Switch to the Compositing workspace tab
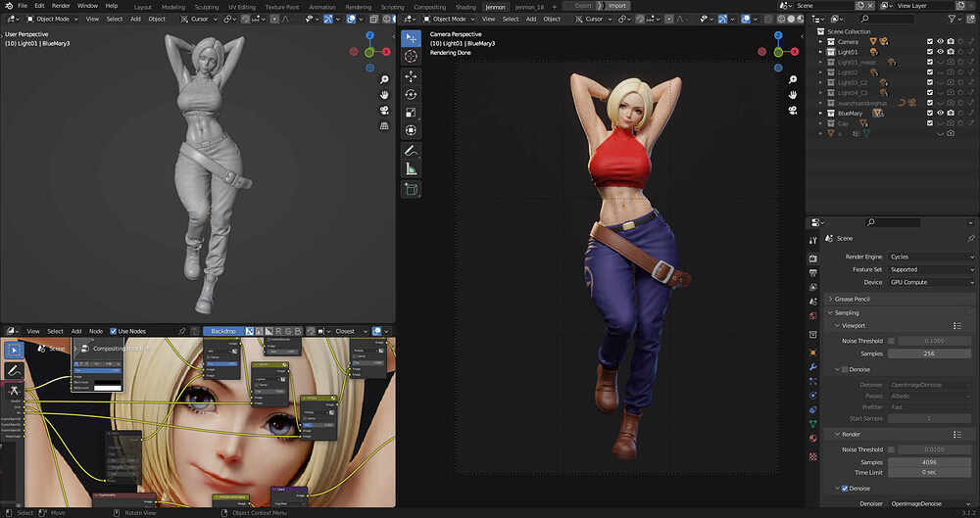 click(430, 7)
